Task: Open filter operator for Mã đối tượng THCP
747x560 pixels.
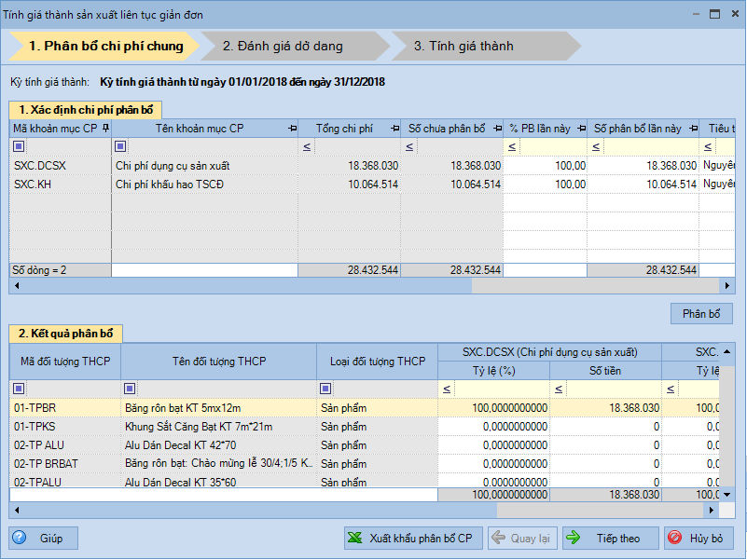Action: click(19, 389)
